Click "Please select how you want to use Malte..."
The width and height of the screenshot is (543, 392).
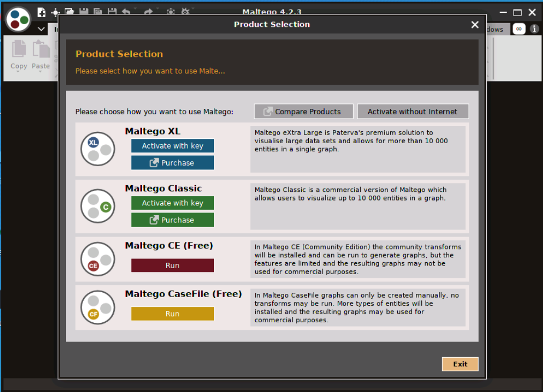coord(150,71)
